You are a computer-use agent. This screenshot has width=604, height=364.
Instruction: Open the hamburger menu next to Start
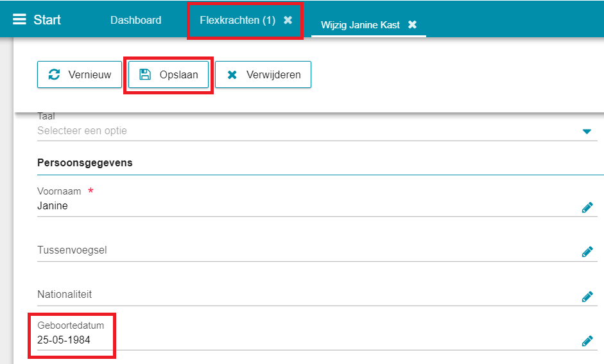click(19, 19)
